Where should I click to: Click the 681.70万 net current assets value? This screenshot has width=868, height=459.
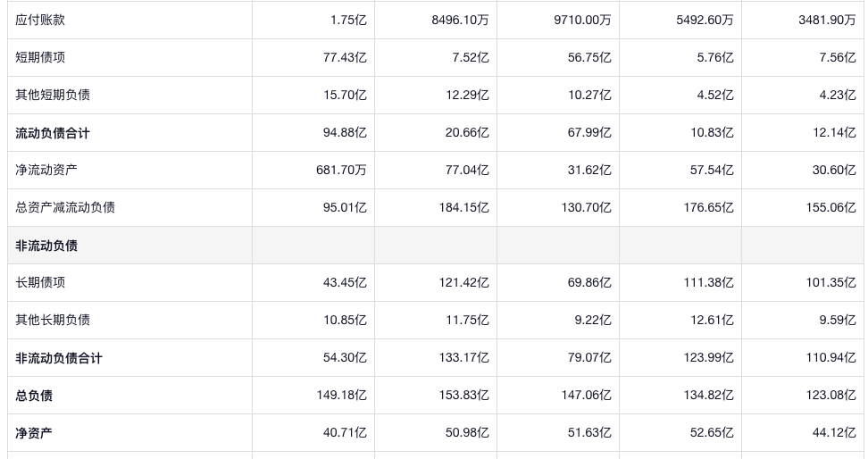(342, 170)
